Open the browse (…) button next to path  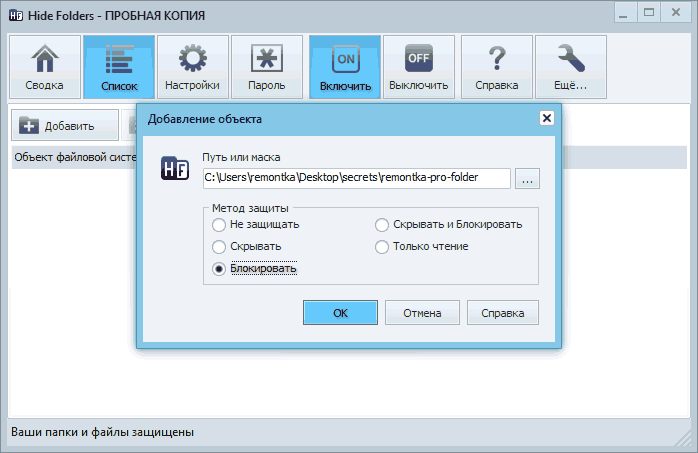pyautogui.click(x=528, y=178)
